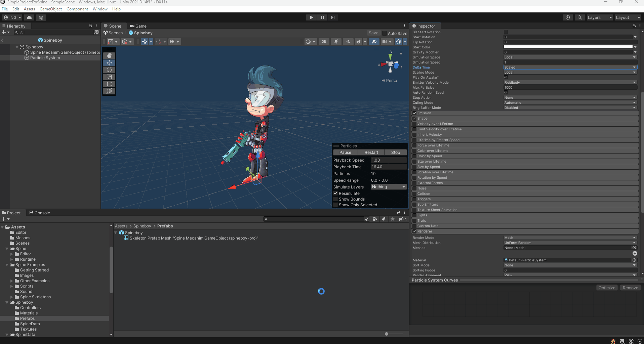Click the Step frame button
644x344 pixels.
coord(333,17)
